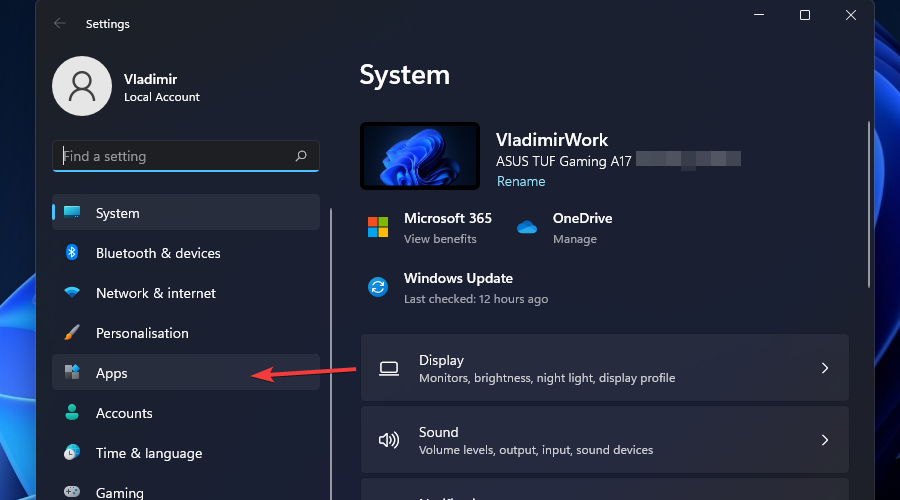Open Windows Update status
Viewport: 900px width, 500px height.
point(458,288)
